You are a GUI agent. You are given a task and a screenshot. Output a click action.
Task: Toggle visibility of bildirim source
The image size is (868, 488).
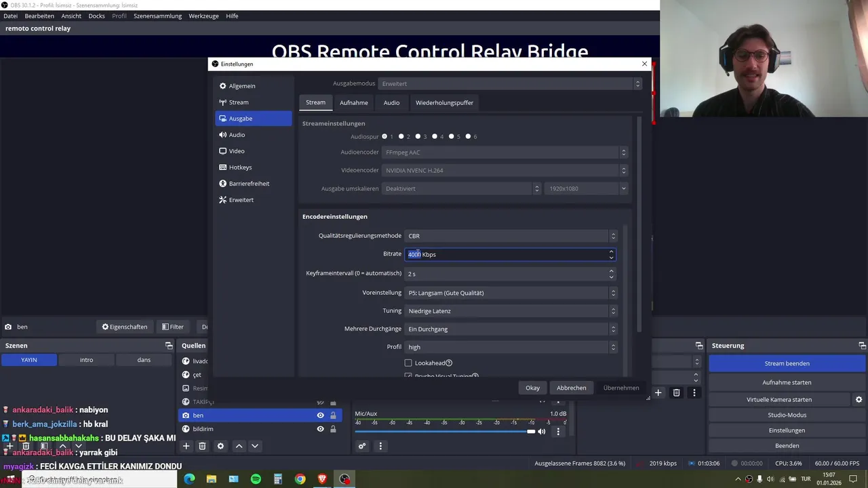click(x=320, y=429)
